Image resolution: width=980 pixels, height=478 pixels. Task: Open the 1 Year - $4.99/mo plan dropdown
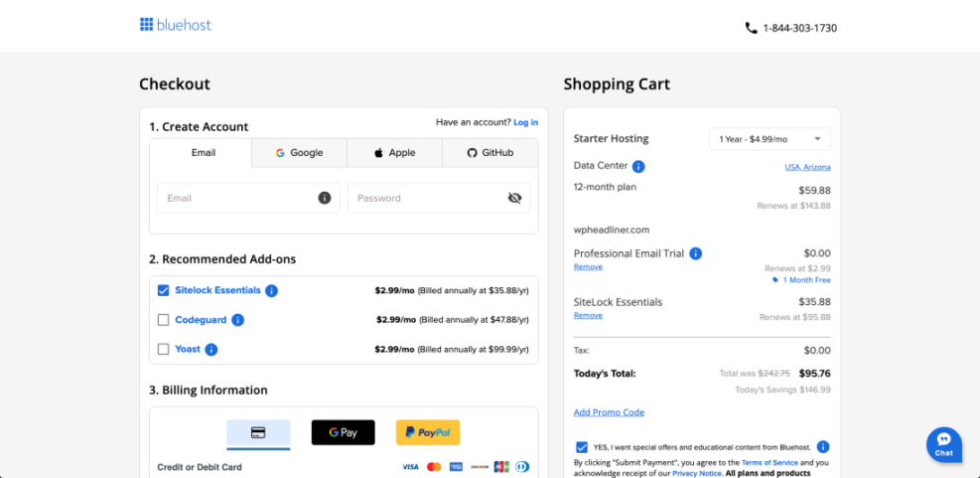770,139
